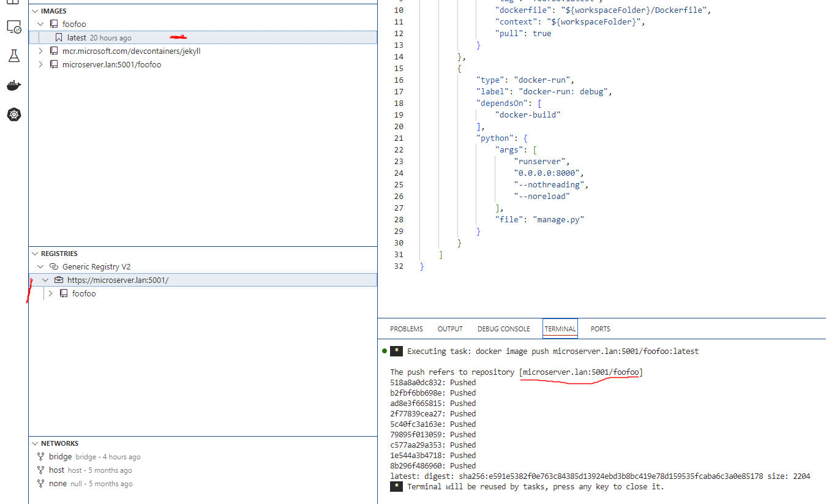The image size is (826, 504).
Task: Switch to the DEBUG CONSOLE tab
Action: [x=504, y=329]
